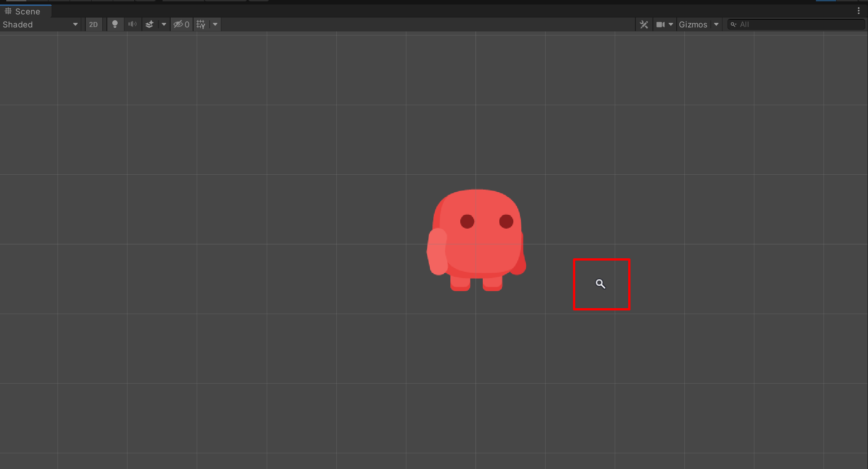Toggle skybox and effects icon
The width and height of the screenshot is (868, 469).
150,24
